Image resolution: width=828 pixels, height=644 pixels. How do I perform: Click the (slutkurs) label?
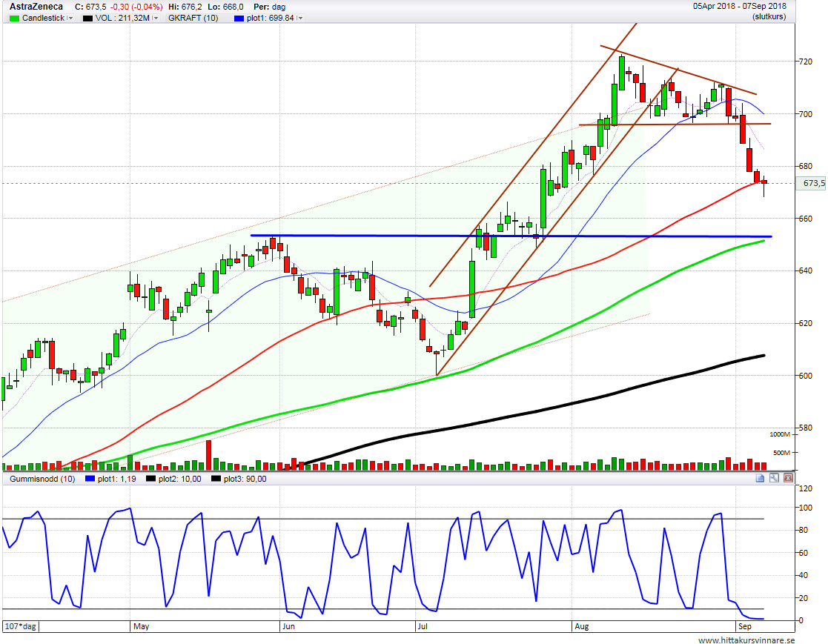pyautogui.click(x=769, y=17)
